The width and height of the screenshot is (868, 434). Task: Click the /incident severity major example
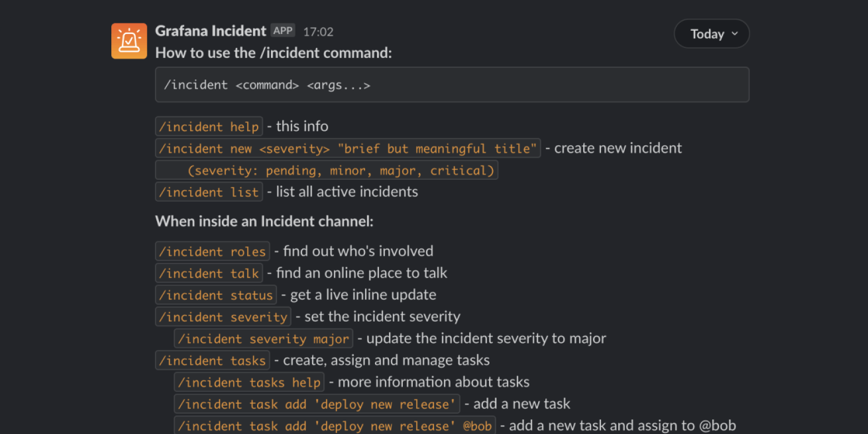(x=263, y=338)
